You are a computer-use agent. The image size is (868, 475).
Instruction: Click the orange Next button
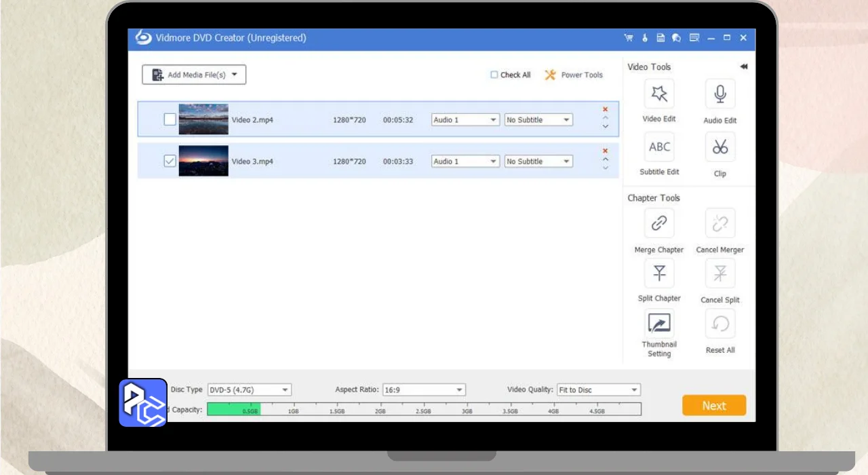coord(714,406)
